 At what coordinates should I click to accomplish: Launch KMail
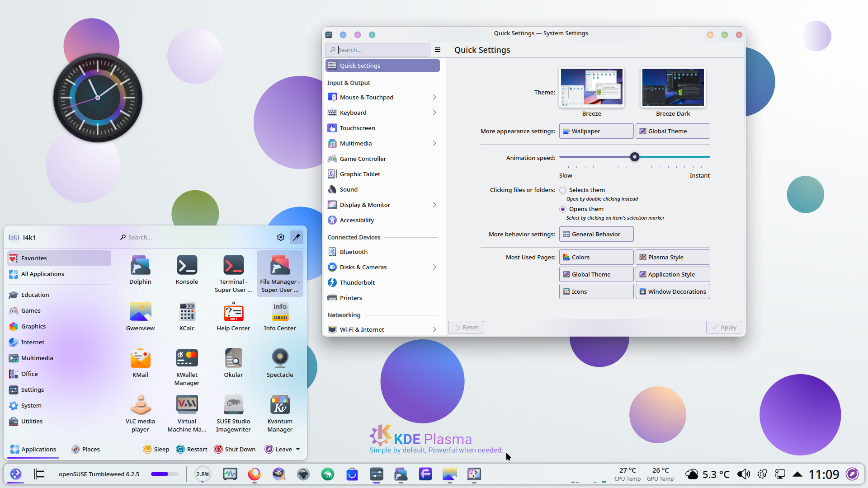pyautogui.click(x=140, y=363)
